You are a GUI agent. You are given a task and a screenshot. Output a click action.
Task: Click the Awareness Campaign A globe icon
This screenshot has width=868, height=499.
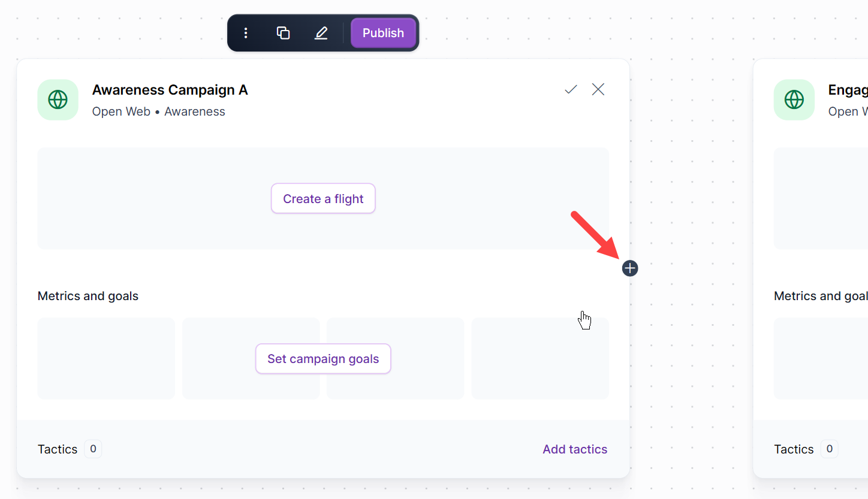click(58, 100)
